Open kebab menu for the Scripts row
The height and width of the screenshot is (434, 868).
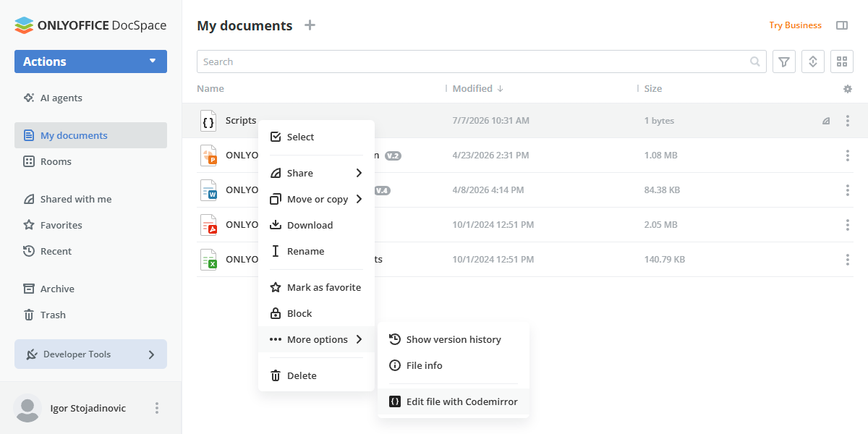point(848,121)
